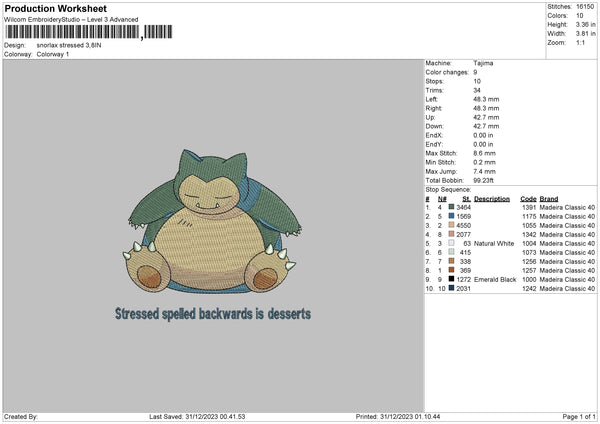Click stitch count 1569 in stop 2
Viewport: 600px width, 424px height.
(463, 217)
